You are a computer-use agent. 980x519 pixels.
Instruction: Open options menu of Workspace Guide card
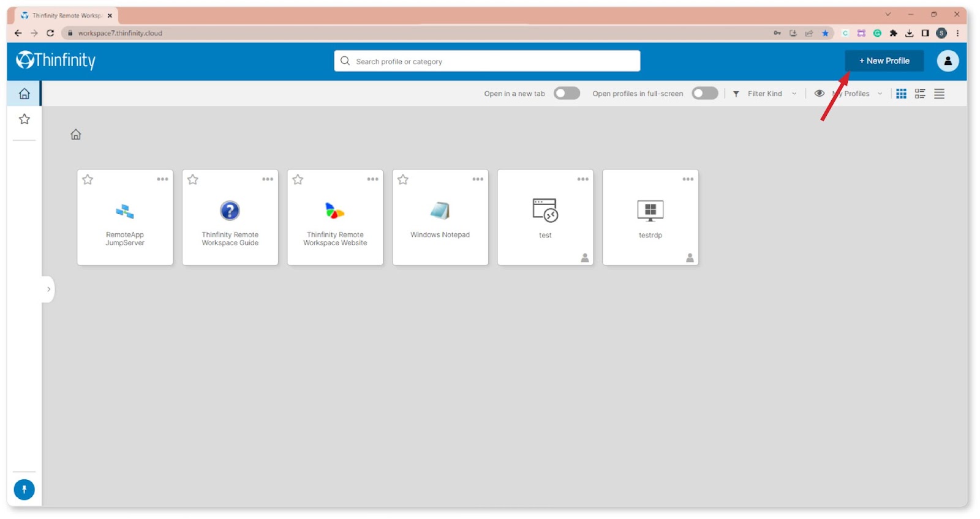[268, 179]
